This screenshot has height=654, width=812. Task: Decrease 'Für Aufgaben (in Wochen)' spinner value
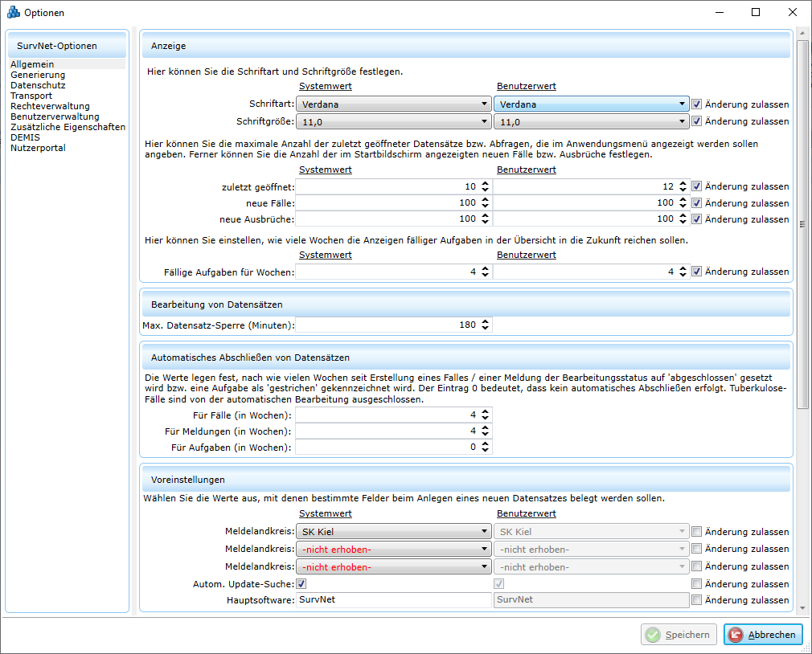(485, 451)
